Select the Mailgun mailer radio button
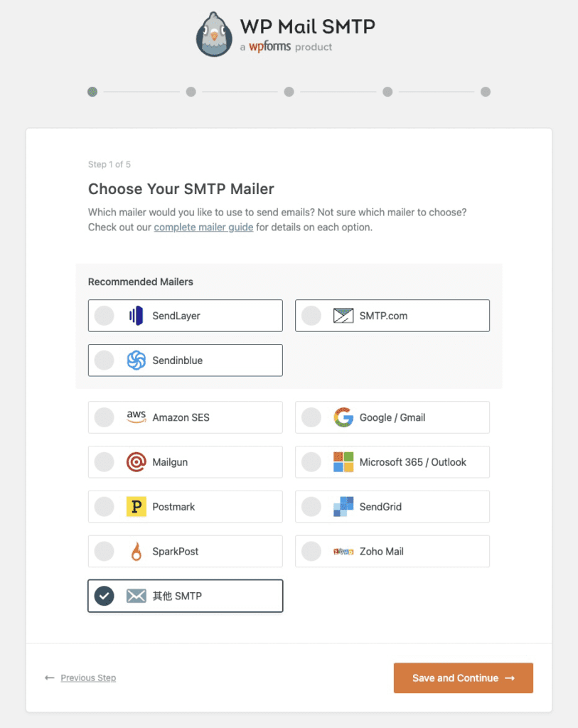 point(104,462)
